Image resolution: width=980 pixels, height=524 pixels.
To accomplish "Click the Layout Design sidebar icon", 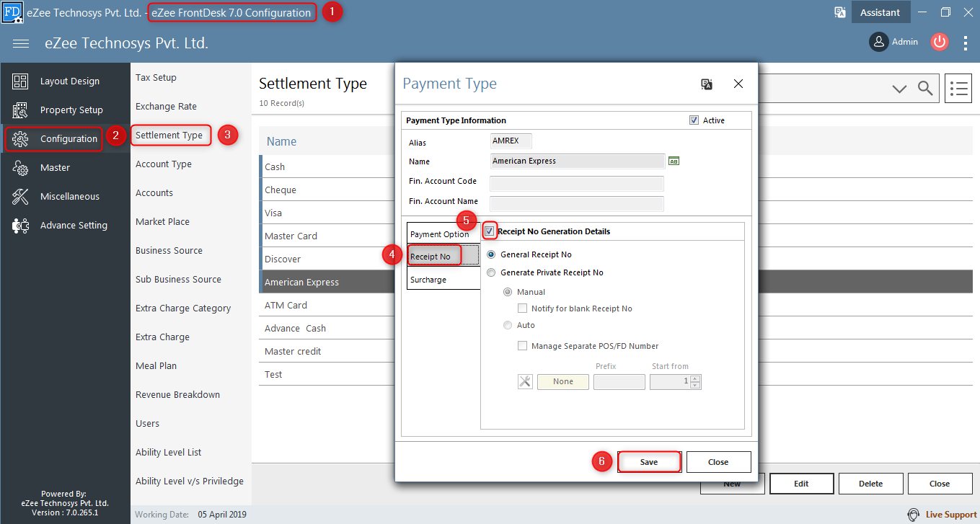I will (20, 81).
